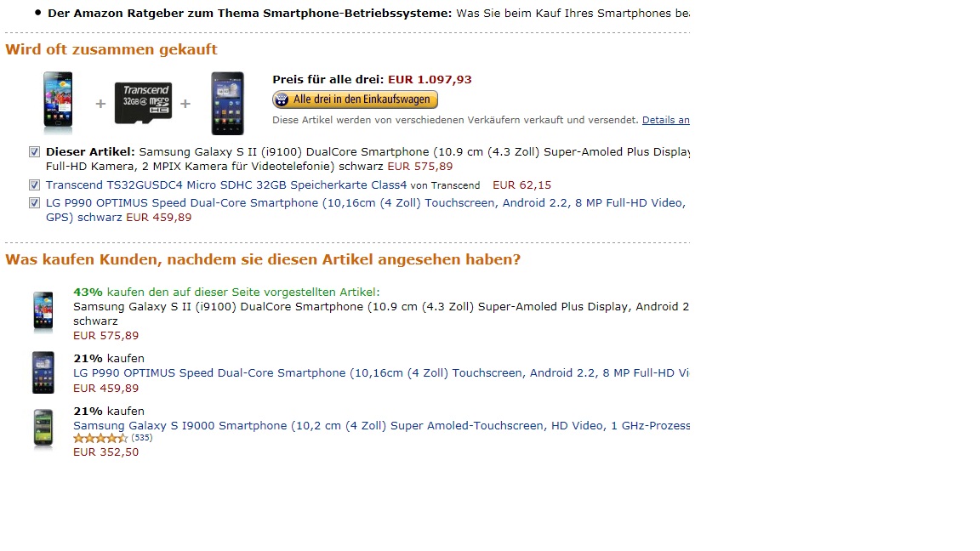Open Samsung Galaxy S I9000 Smartphone link
980x551 pixels.
tap(381, 425)
